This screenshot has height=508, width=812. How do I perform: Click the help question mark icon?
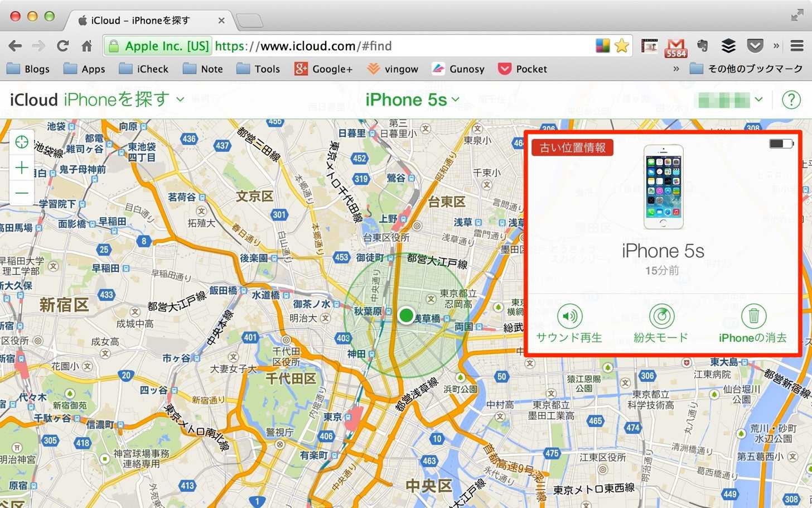tap(791, 100)
